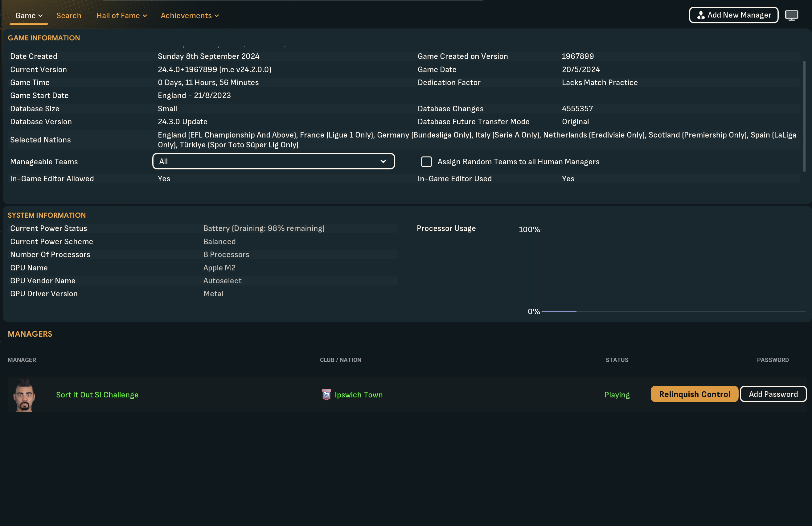Screen dimensions: 812x526
Task: Tick Assign Random Teams to all Human Managers
Action: coord(426,162)
